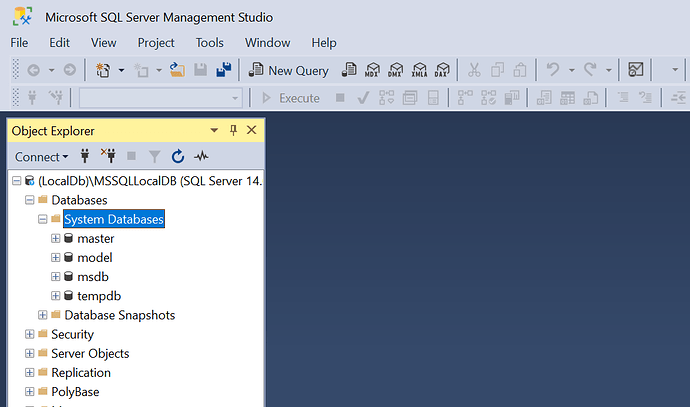Open the Connect dropdown in Object Explorer
The image size is (690, 407).
coord(41,157)
